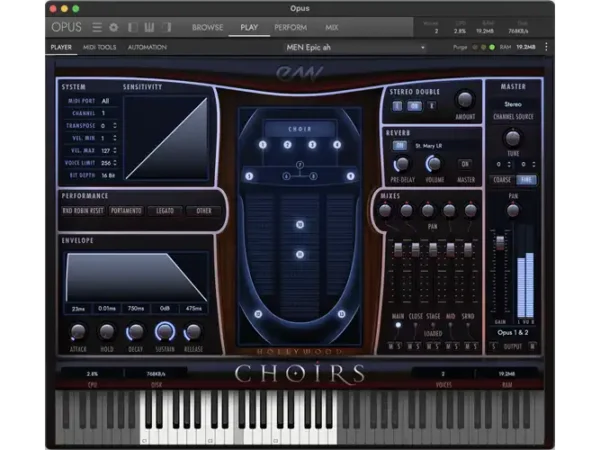600x450 pixels.
Task: Enable Coarse tuning mode
Action: coord(502,180)
